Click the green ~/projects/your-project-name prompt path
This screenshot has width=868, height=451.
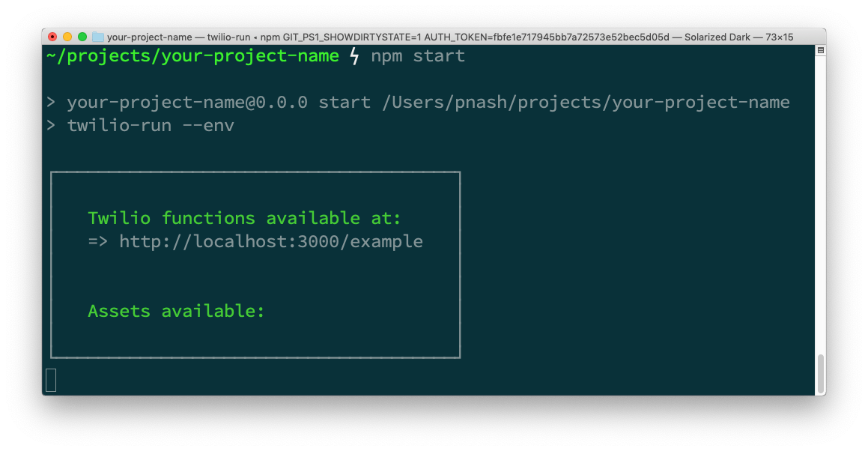coord(192,56)
